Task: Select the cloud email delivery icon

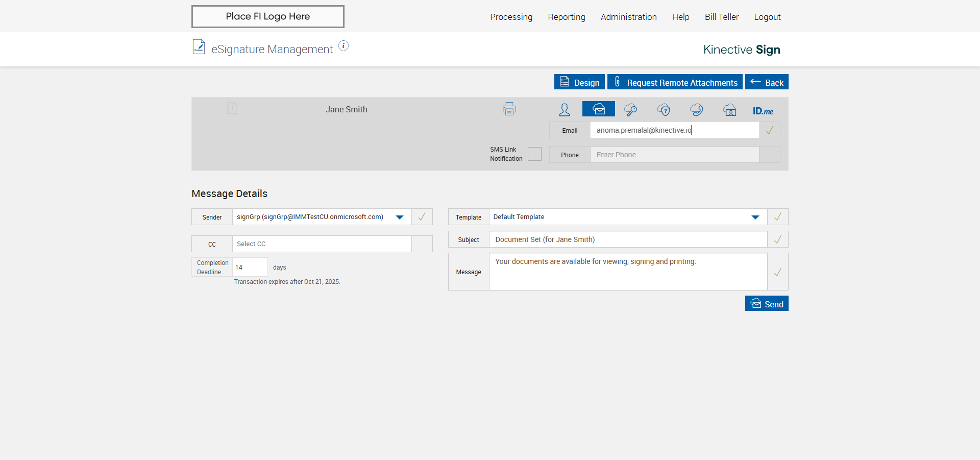Action: [598, 109]
